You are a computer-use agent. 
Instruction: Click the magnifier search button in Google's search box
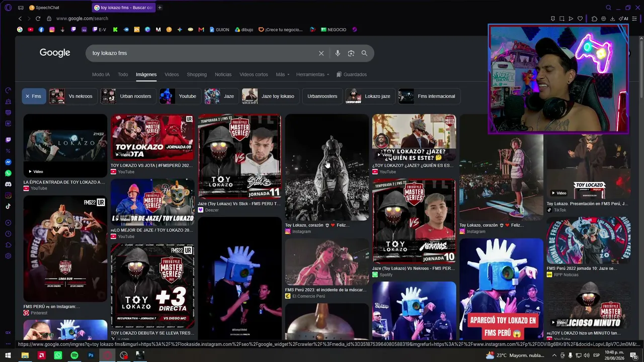(364, 53)
